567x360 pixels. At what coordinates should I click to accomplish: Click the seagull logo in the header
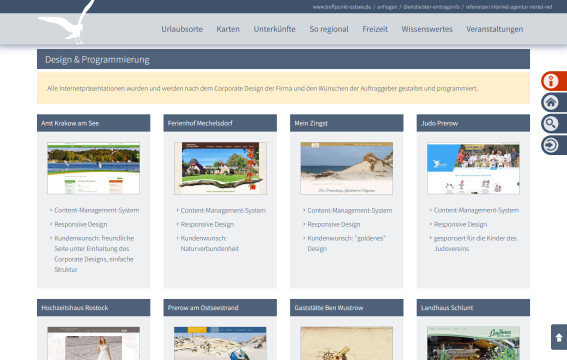coord(66,22)
